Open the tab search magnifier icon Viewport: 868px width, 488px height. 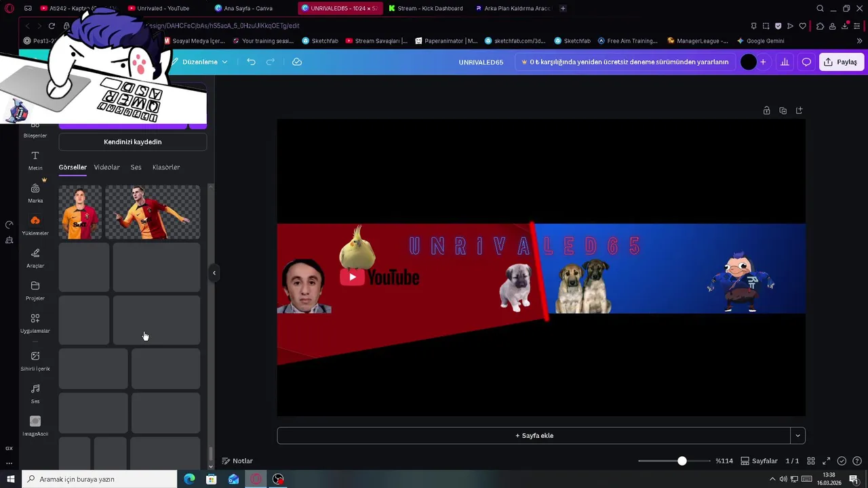pos(820,8)
